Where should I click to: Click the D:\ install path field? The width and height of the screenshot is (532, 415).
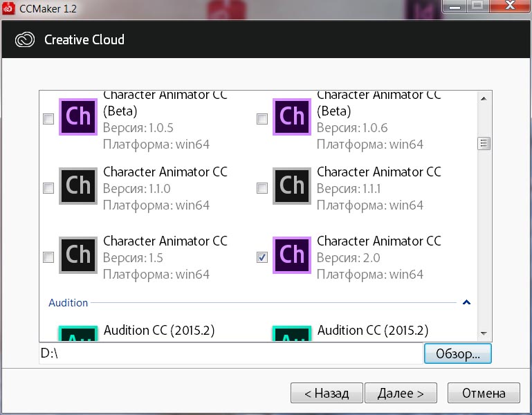coord(230,353)
